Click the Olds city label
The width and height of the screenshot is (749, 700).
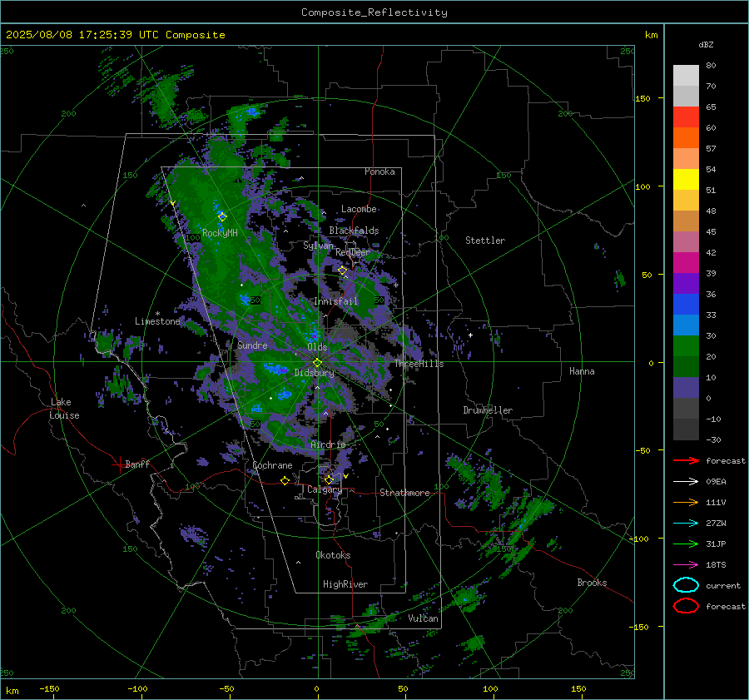(317, 347)
